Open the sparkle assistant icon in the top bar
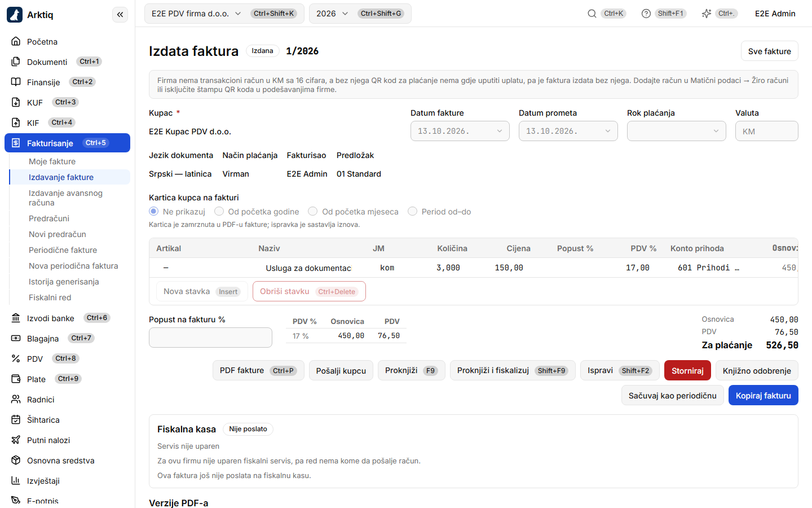The image size is (812, 508). pos(707,14)
